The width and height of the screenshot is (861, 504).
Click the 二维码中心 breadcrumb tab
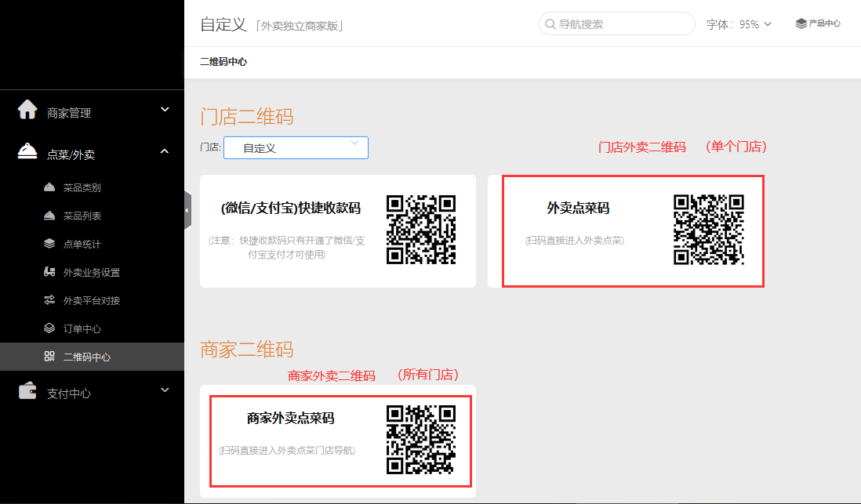(x=223, y=61)
